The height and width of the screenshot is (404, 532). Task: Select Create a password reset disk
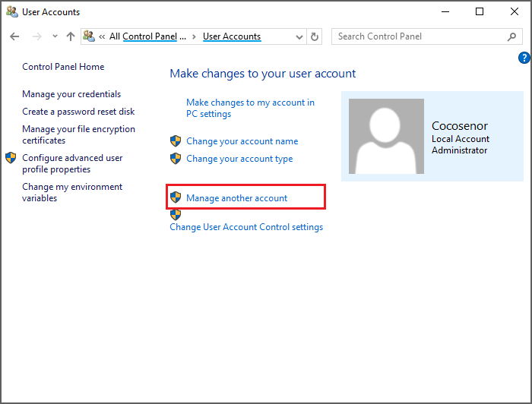[x=78, y=112]
